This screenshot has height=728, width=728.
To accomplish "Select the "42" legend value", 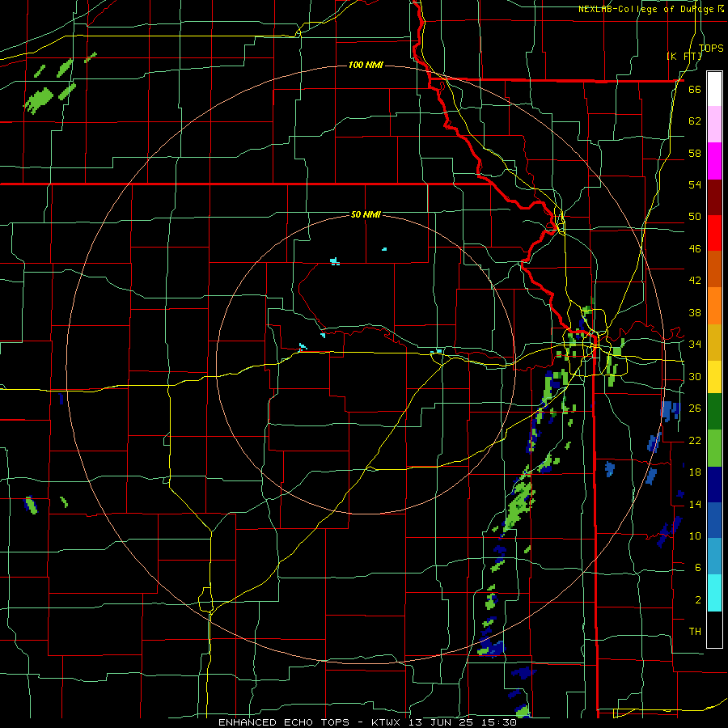I will pyautogui.click(x=695, y=281).
